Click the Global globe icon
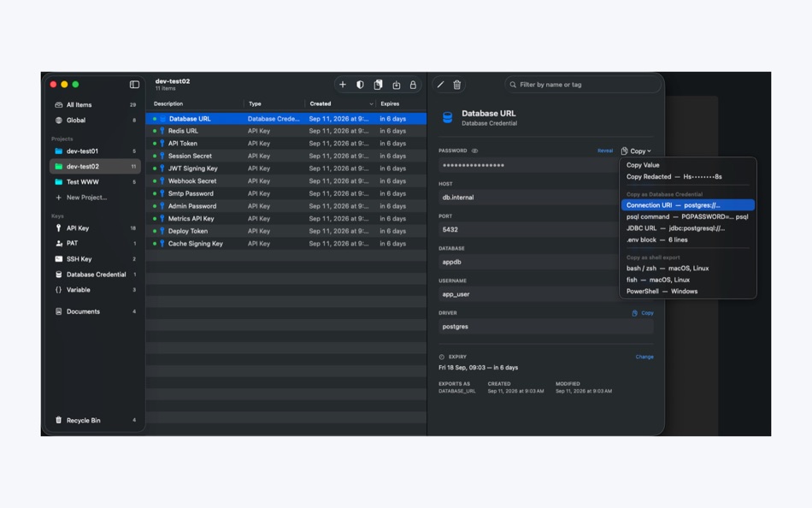Screen dimensions: 812x508 (58, 121)
